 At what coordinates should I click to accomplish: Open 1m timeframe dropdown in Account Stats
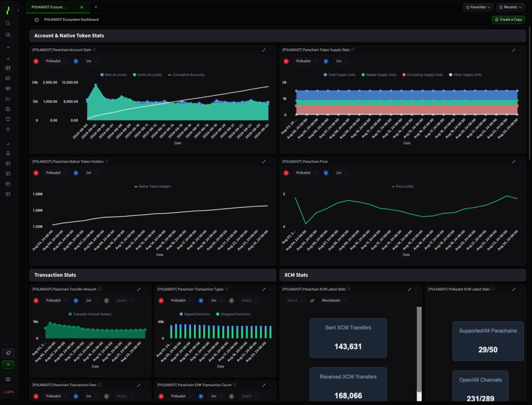91,61
